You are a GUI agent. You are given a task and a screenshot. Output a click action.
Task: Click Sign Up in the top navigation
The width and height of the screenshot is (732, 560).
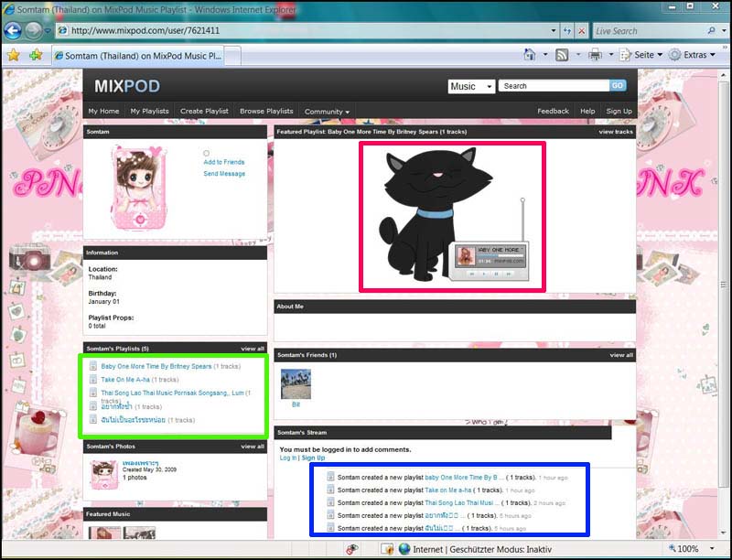point(619,111)
